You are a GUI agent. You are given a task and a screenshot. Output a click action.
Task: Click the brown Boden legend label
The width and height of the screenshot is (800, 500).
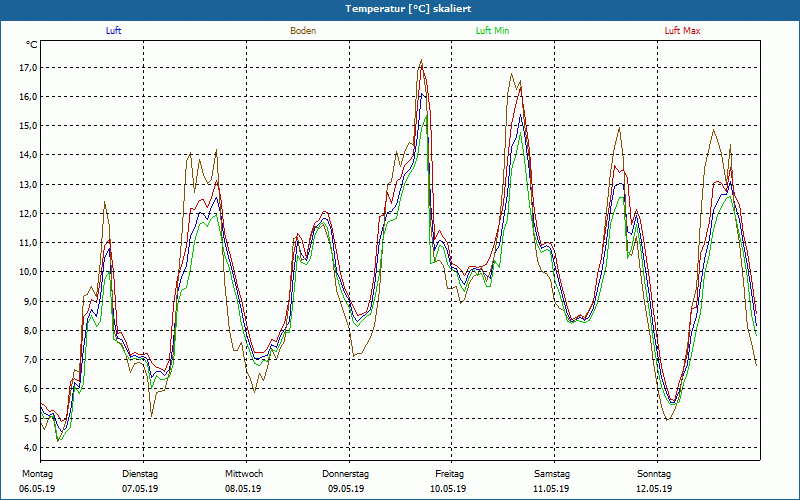303,31
